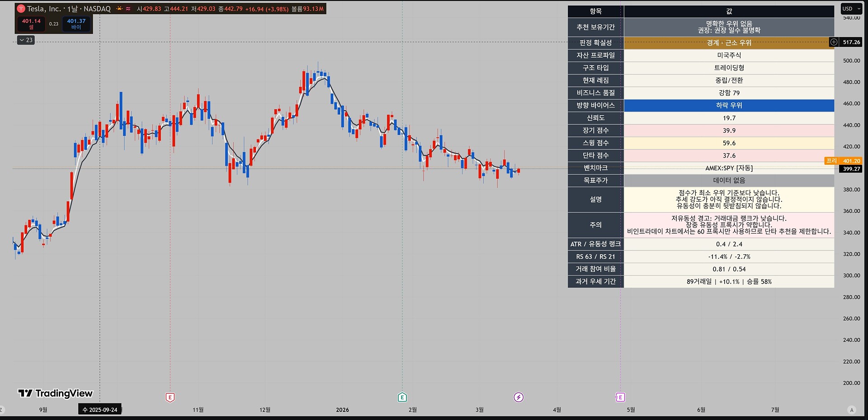Image resolution: width=868 pixels, height=420 pixels.
Task: Click the 시429.83 open value
Action: (149, 9)
